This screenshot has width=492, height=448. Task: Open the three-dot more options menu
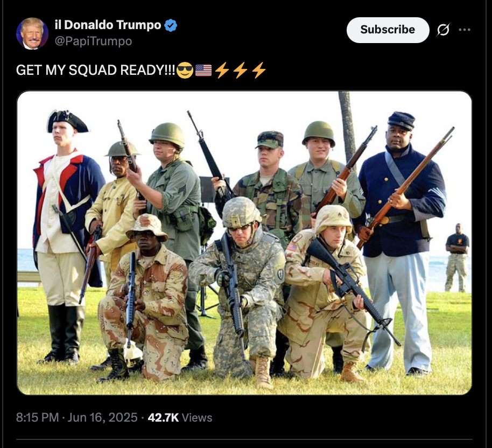(465, 30)
